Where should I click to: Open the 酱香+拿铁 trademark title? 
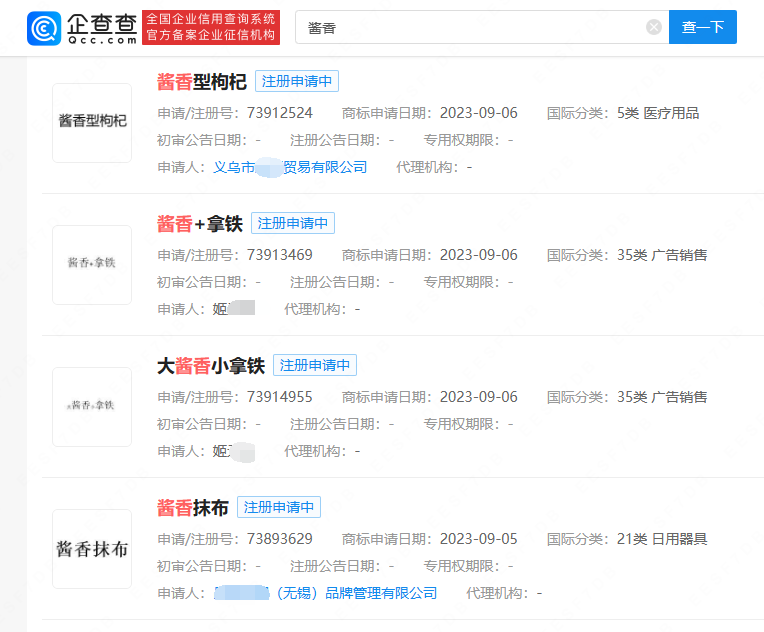(200, 223)
